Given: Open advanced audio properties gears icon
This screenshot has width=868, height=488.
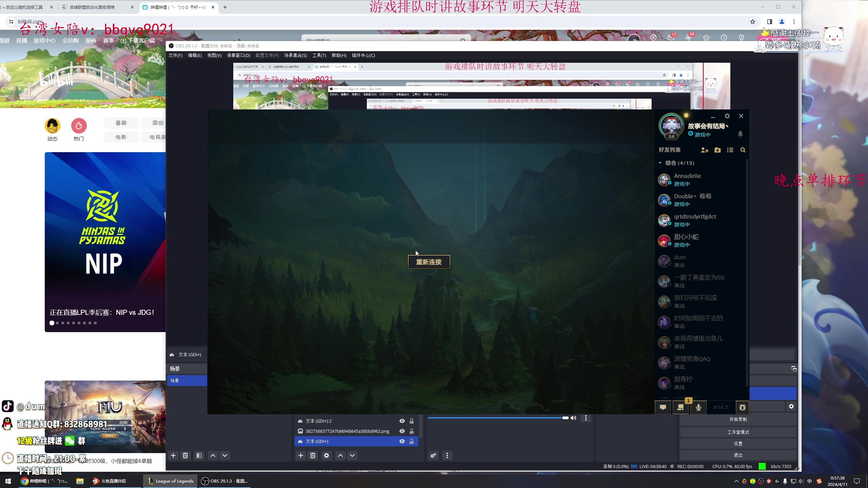Looking at the screenshot, I should click(433, 455).
